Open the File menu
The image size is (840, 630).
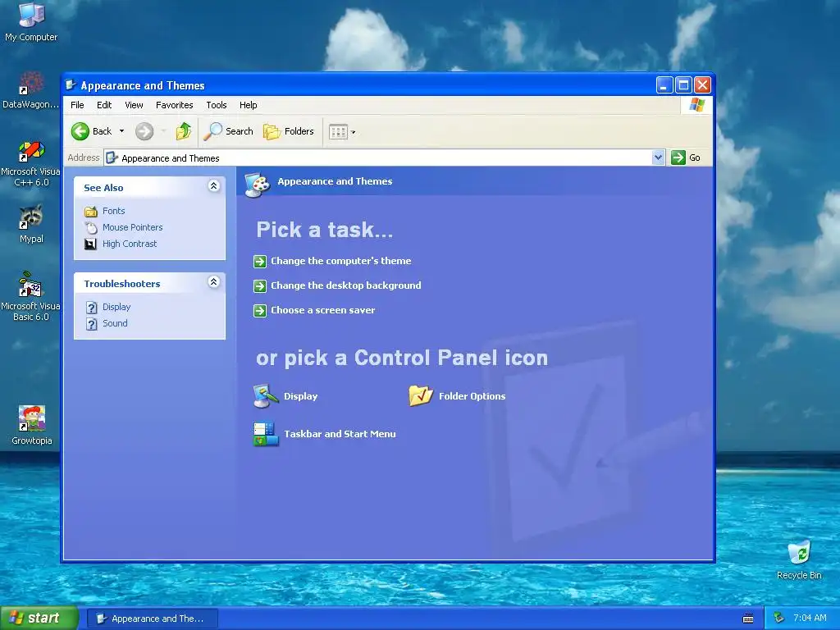pyautogui.click(x=77, y=105)
